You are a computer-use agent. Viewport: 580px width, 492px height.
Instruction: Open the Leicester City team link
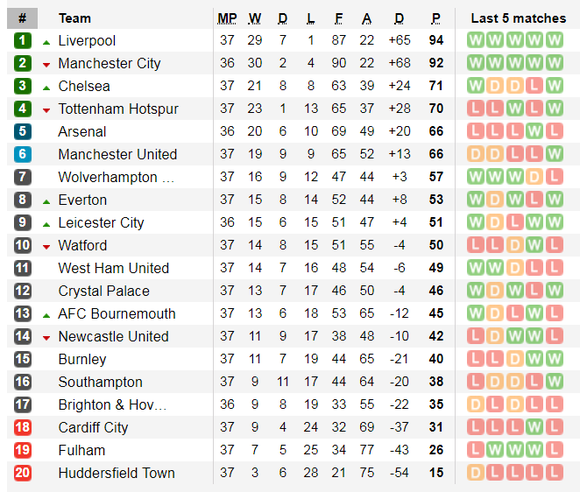101,223
